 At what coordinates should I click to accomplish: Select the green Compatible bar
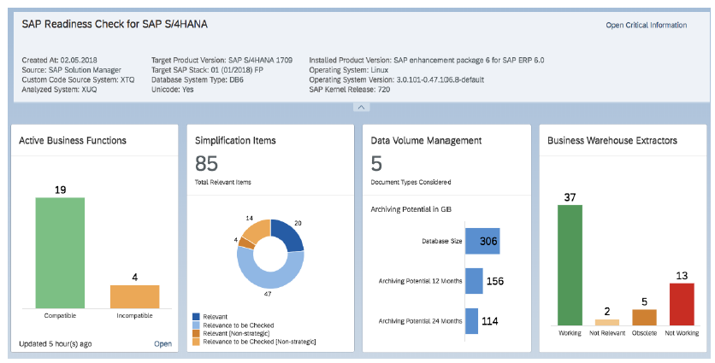[60, 253]
